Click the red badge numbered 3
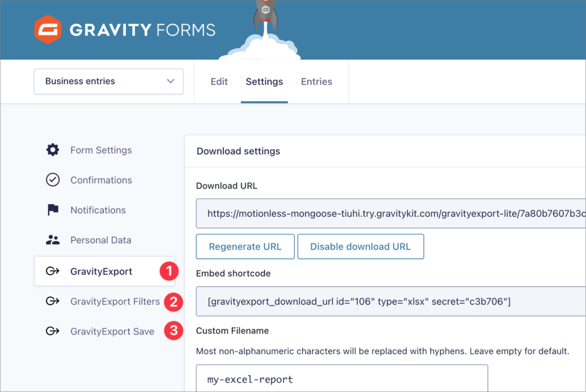The image size is (586, 392). pyautogui.click(x=173, y=331)
